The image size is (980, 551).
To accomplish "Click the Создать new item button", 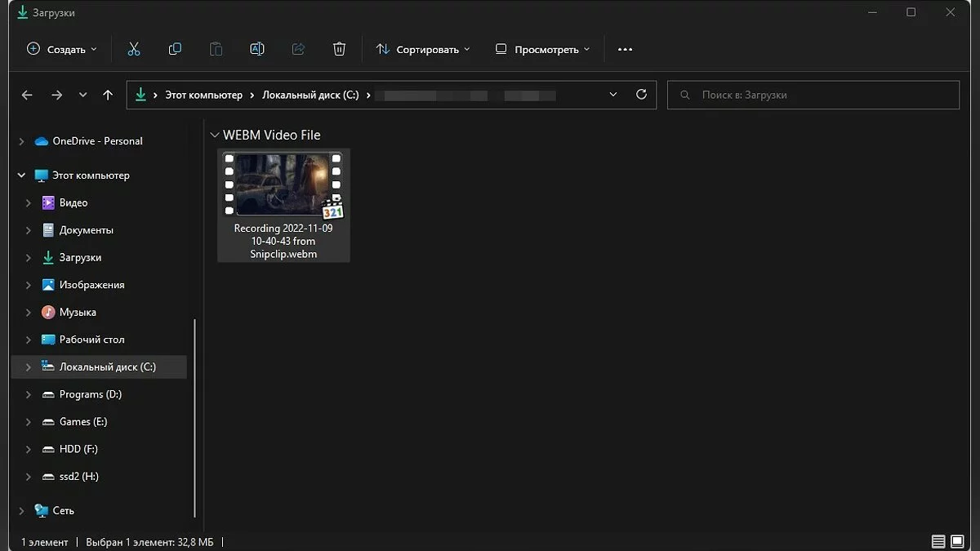I will coord(61,49).
